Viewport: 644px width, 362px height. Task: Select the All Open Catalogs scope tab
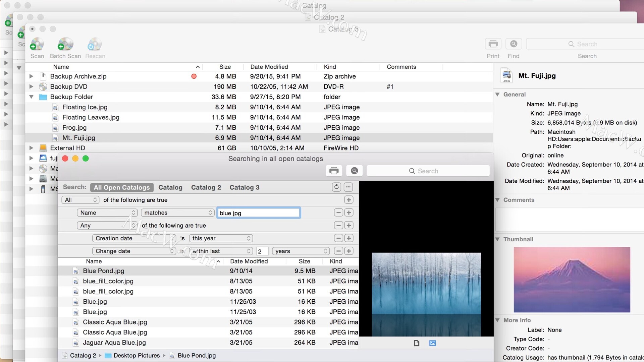click(x=122, y=187)
